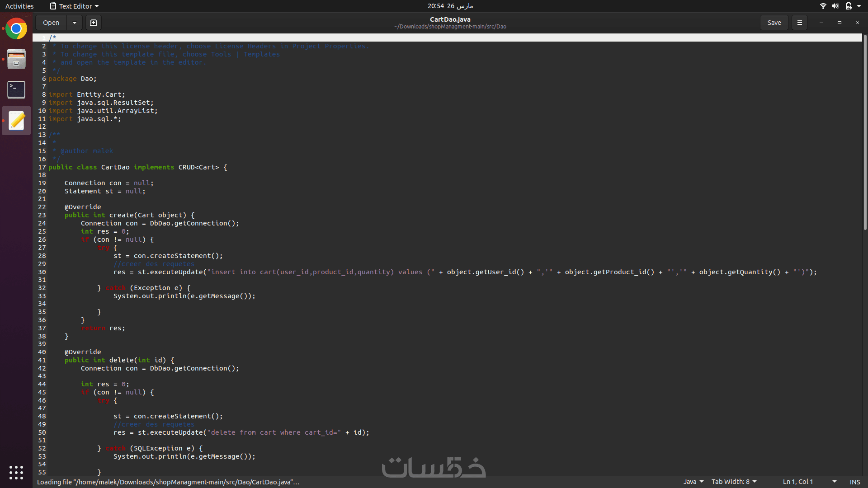The image size is (868, 488).
Task: Open Terminal from the dock
Action: 16,89
